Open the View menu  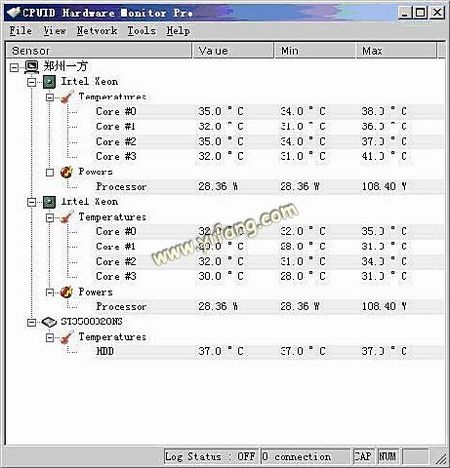(55, 31)
